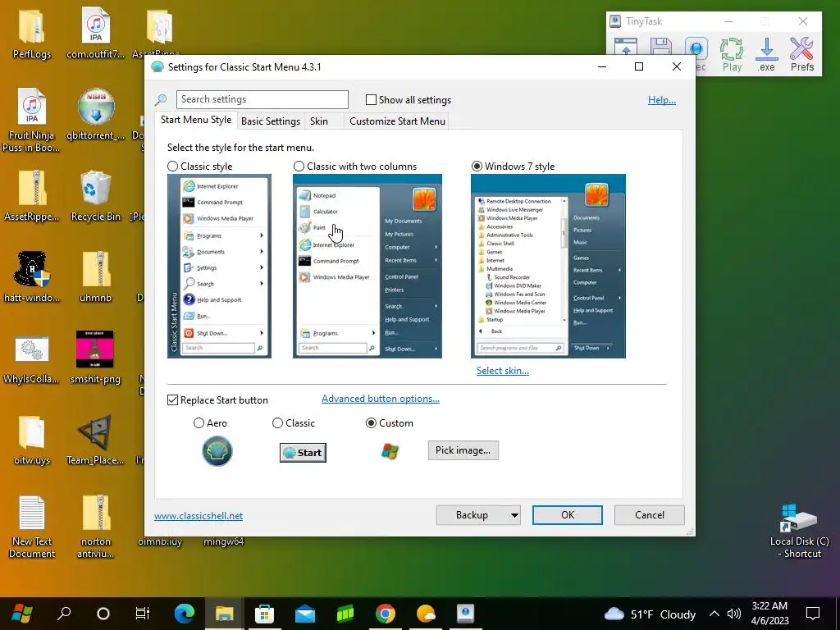The width and height of the screenshot is (840, 630).
Task: Click the TinyTask Open icon
Action: (626, 47)
